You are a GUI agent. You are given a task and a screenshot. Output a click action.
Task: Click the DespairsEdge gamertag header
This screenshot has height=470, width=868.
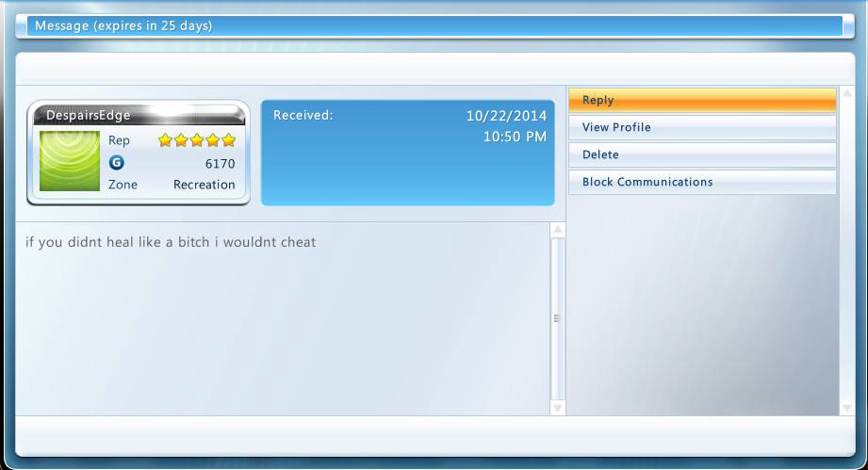click(139, 115)
